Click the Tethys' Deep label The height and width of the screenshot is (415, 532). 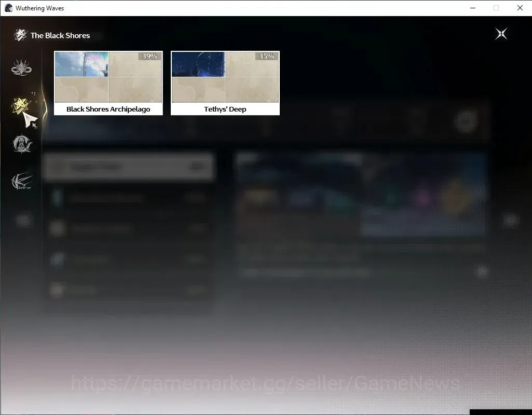(225, 109)
